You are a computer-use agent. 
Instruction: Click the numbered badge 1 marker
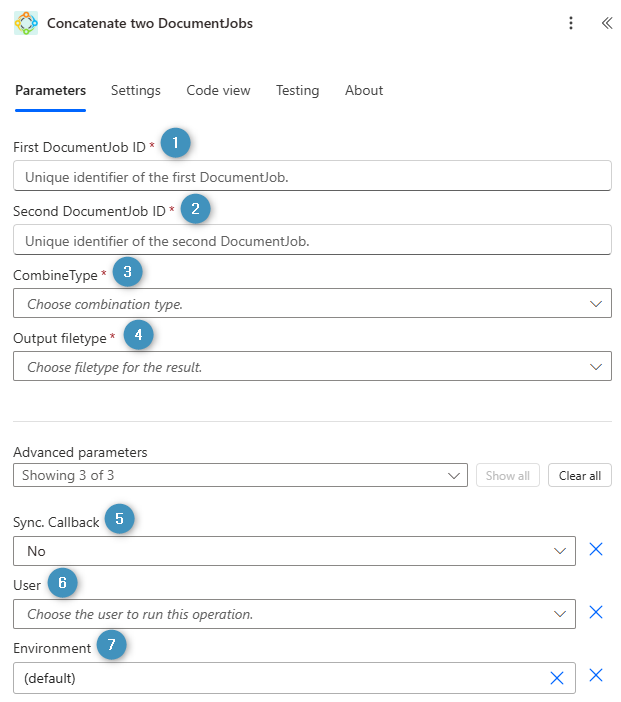click(176, 144)
